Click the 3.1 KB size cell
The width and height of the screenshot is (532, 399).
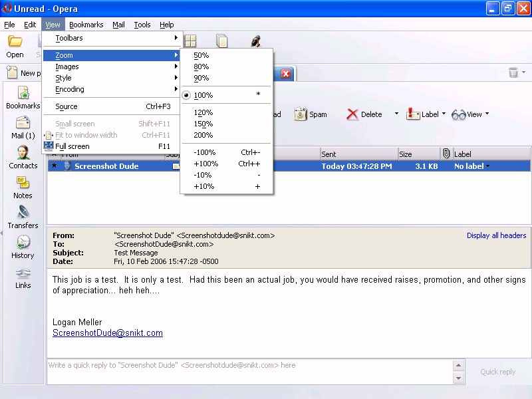coord(426,166)
